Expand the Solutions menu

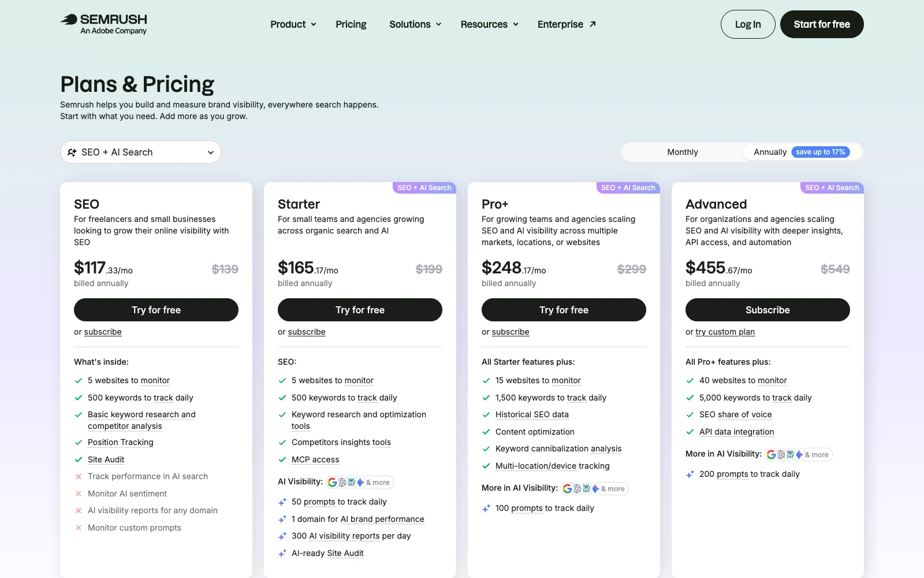(415, 24)
